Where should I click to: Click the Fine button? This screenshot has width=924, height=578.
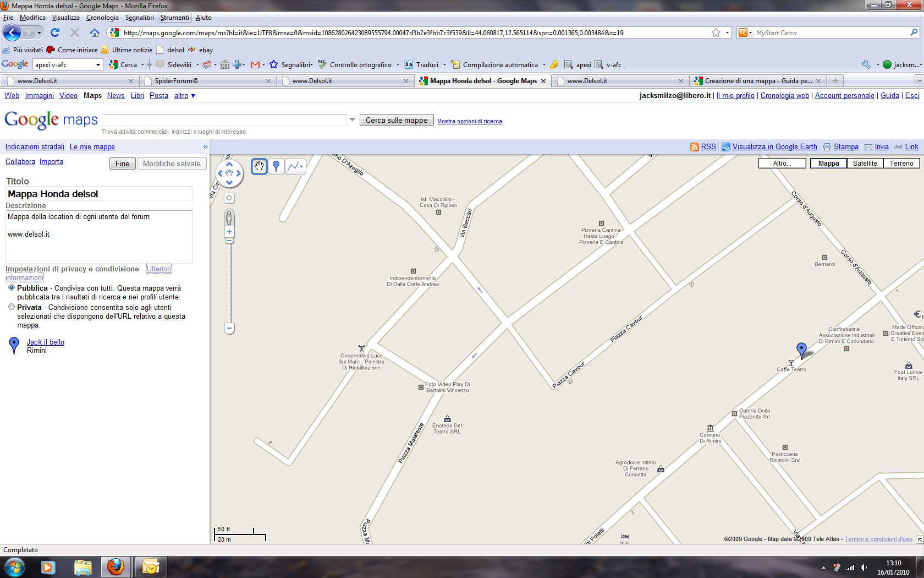(123, 163)
